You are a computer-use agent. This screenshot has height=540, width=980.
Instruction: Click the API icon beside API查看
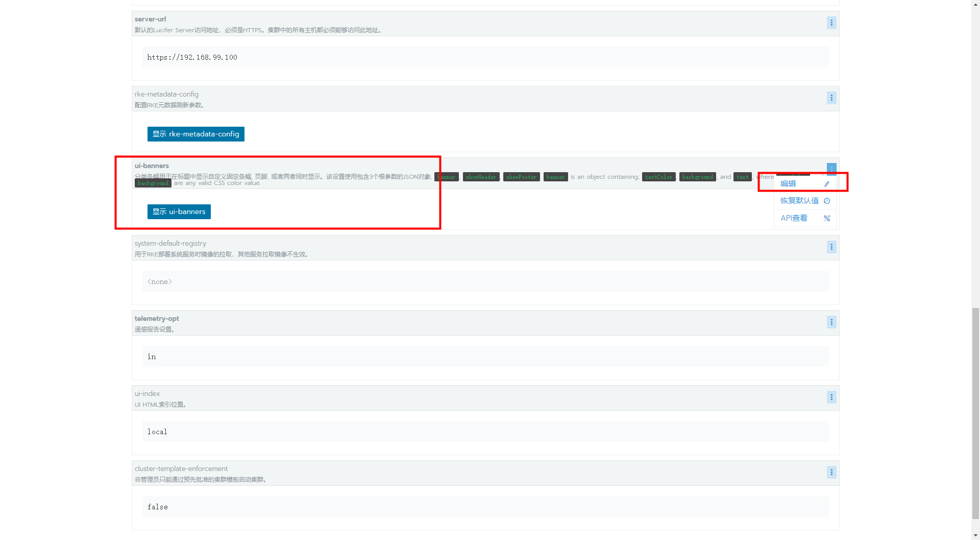pos(827,218)
